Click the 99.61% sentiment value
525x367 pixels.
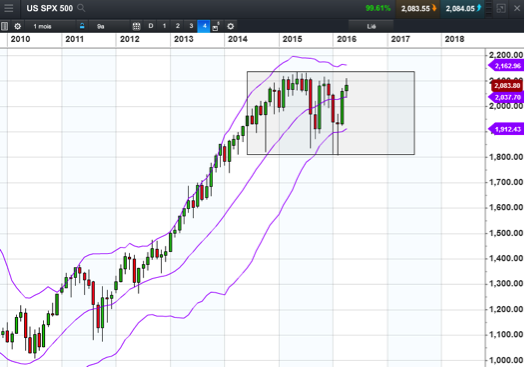[378, 8]
